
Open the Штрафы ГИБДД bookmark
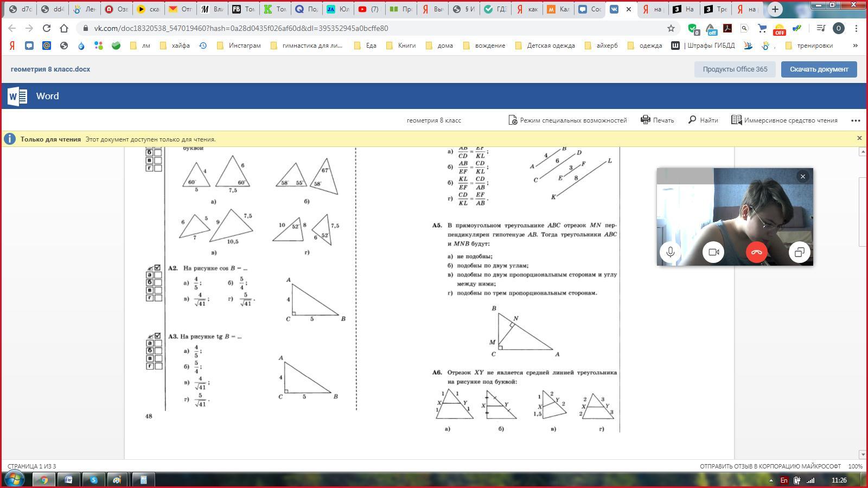tap(703, 46)
